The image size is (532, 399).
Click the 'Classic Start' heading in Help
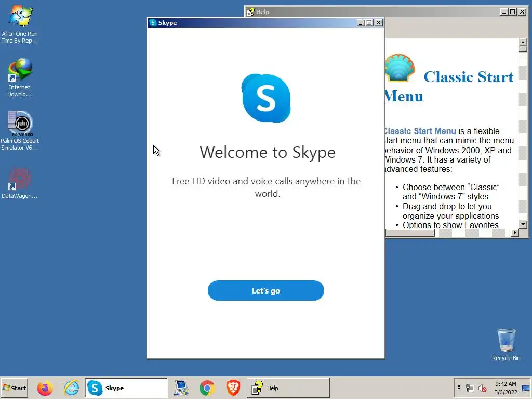pyautogui.click(x=468, y=77)
